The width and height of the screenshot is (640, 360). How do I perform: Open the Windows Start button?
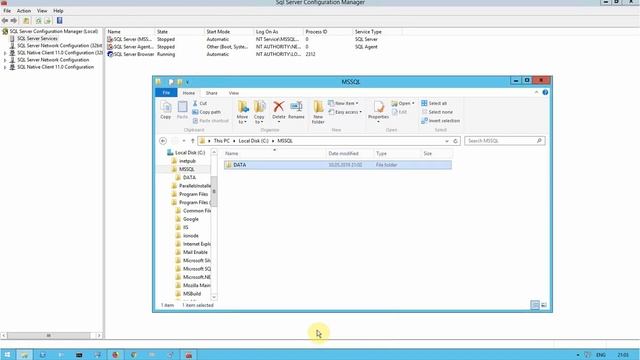point(7,355)
